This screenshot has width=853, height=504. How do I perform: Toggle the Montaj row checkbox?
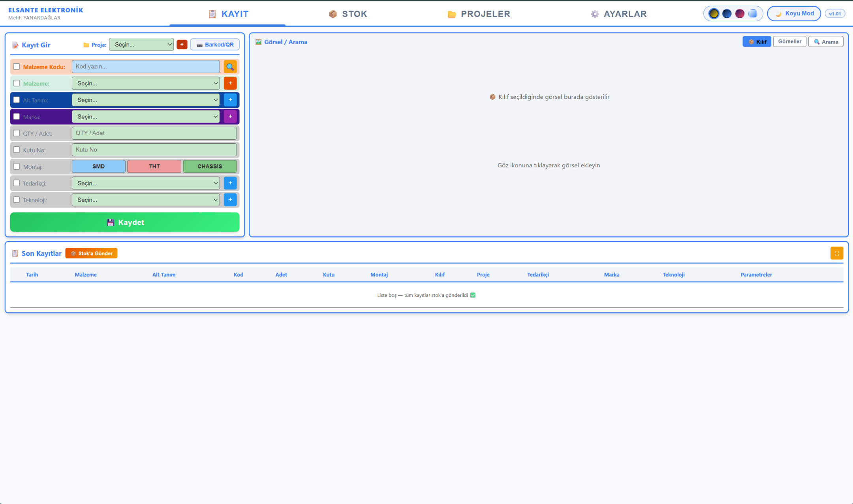coord(17,167)
